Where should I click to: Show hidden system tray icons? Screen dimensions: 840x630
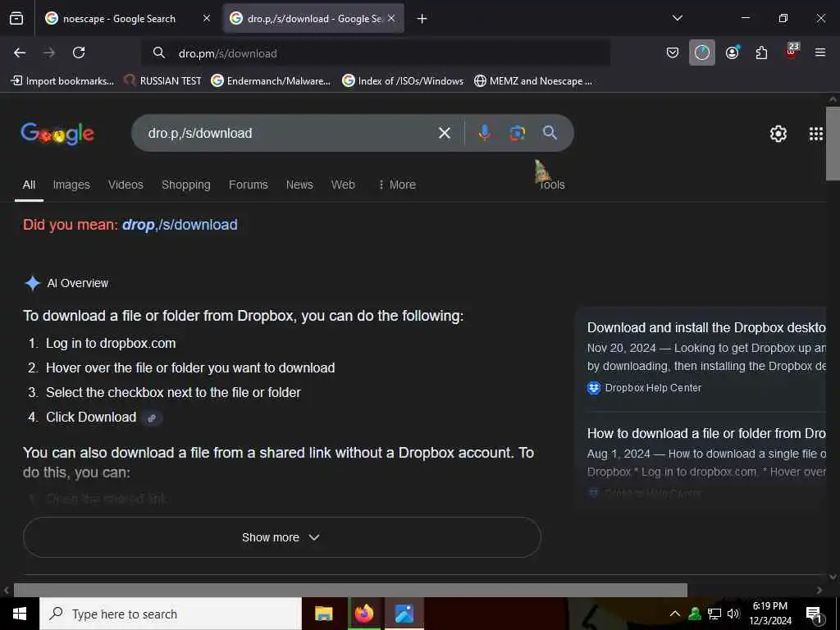point(675,614)
